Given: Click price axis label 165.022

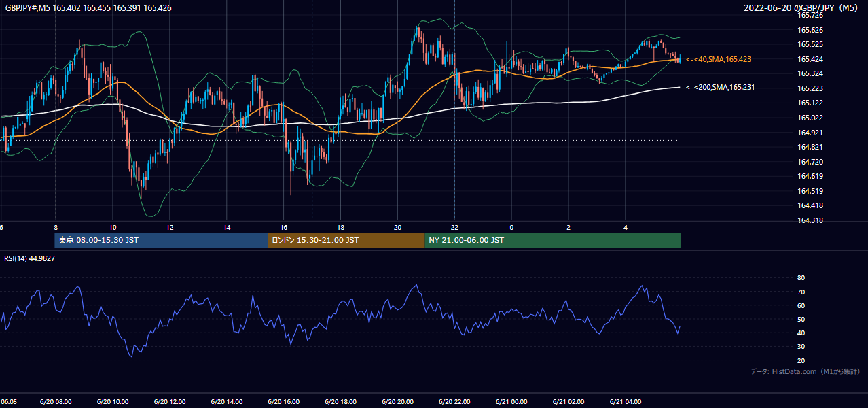Looking at the screenshot, I should point(810,118).
